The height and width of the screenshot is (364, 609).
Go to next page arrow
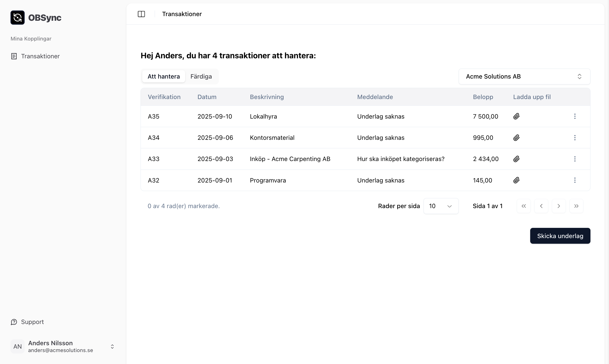[x=558, y=206]
